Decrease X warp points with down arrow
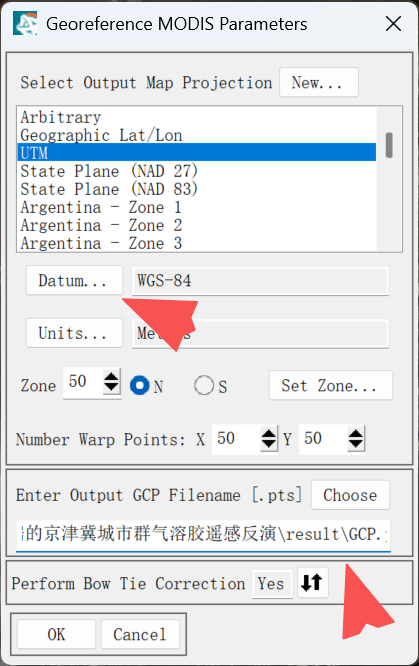 click(269, 444)
